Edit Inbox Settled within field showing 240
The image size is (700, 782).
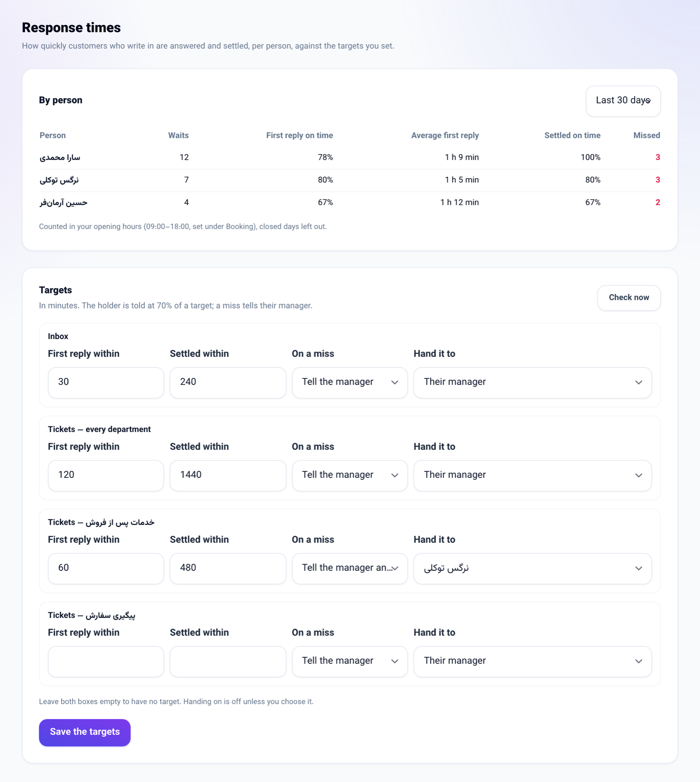click(x=228, y=382)
